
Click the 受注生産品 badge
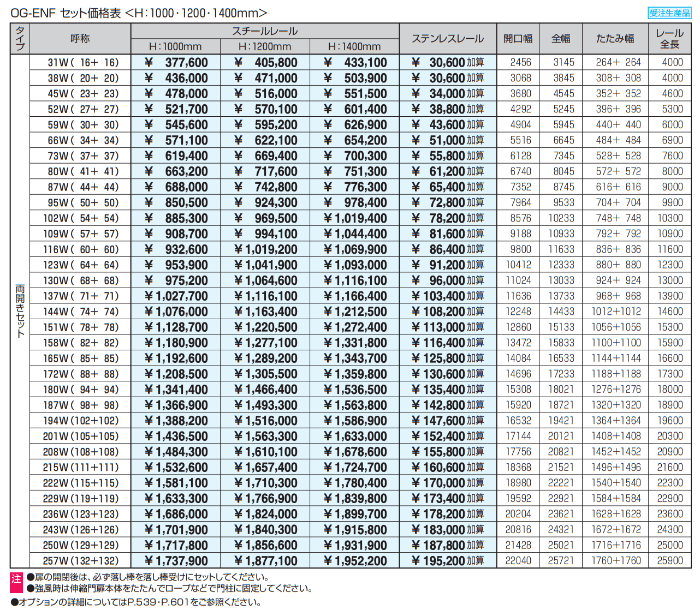click(x=669, y=13)
